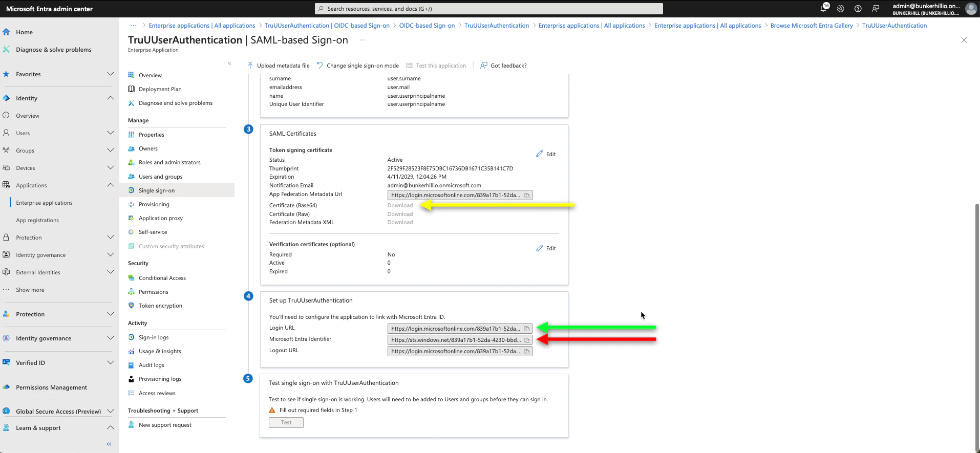This screenshot has width=980, height=453.
Task: Copy App Federation Metadata Url value
Action: click(x=527, y=196)
